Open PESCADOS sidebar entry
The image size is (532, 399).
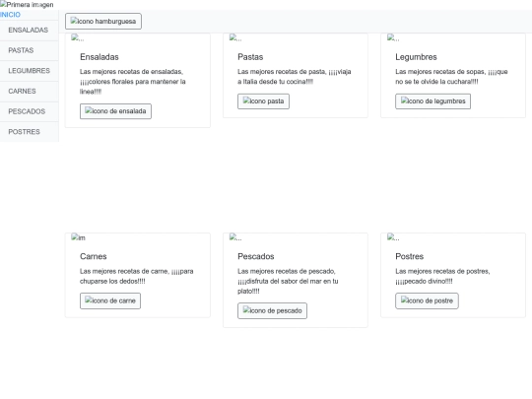tap(30, 111)
